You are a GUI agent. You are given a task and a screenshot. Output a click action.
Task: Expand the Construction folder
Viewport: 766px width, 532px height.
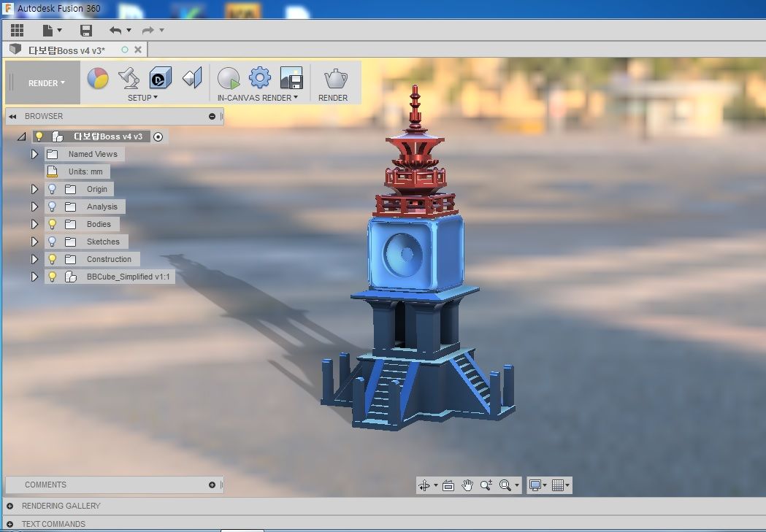[x=34, y=259]
